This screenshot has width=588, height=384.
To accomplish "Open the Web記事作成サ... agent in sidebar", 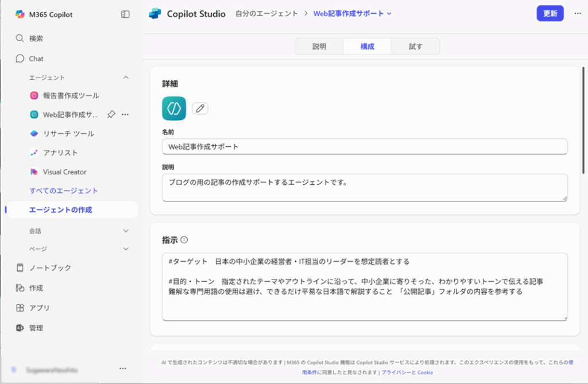I will point(64,115).
